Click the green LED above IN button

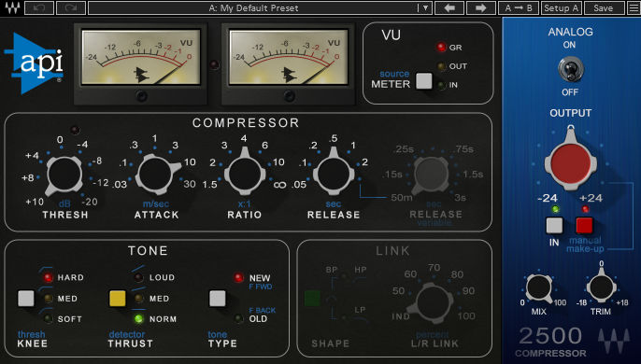point(555,209)
